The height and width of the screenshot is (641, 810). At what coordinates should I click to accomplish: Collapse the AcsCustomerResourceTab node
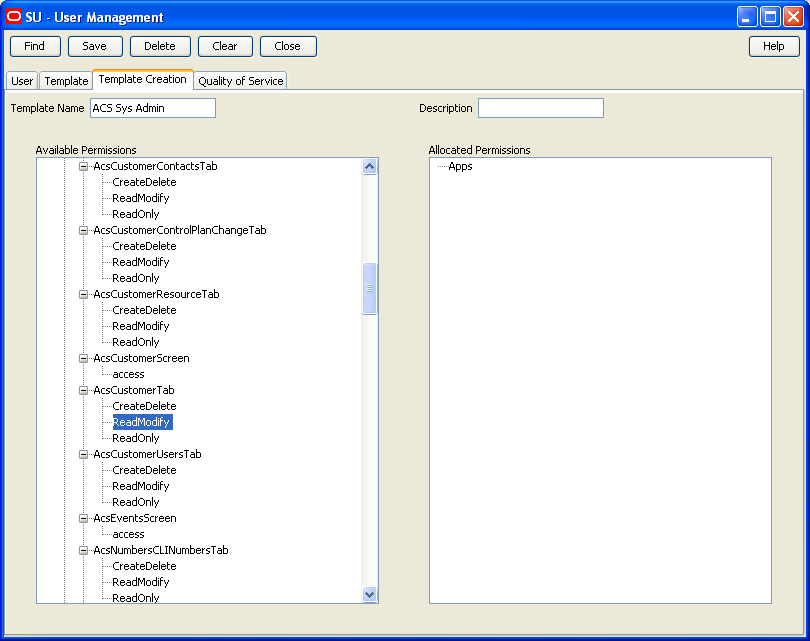[82, 294]
